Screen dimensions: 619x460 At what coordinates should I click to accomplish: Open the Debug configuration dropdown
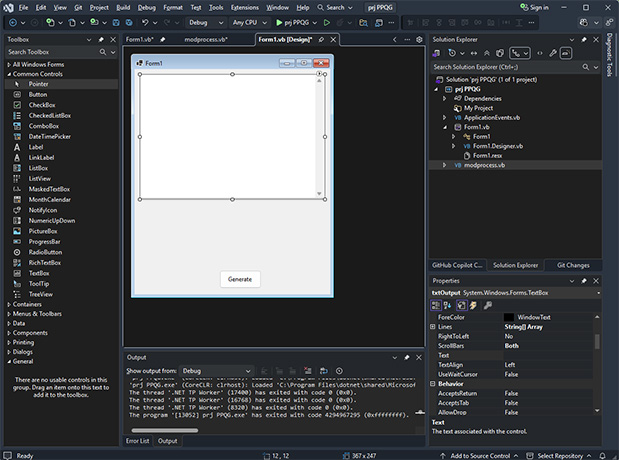[204, 21]
